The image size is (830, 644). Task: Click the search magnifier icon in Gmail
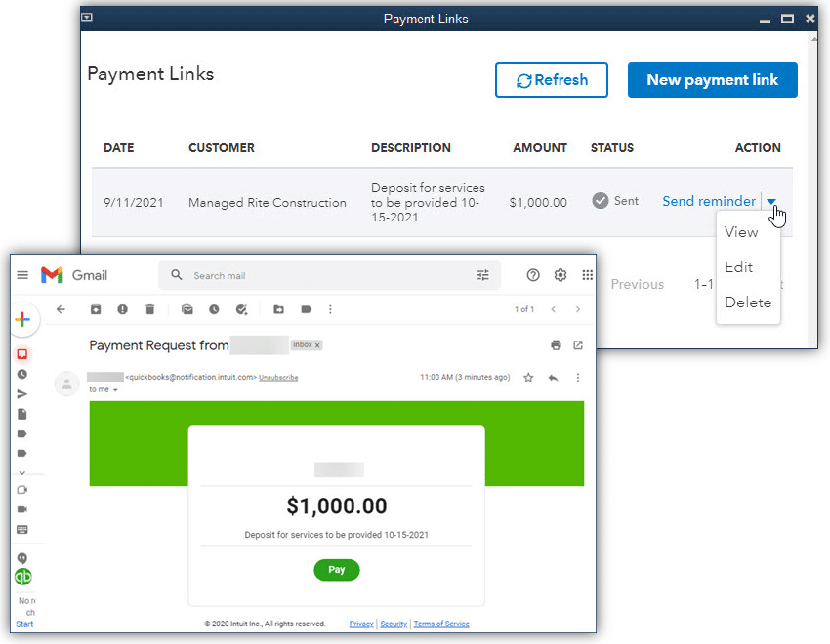(x=177, y=275)
